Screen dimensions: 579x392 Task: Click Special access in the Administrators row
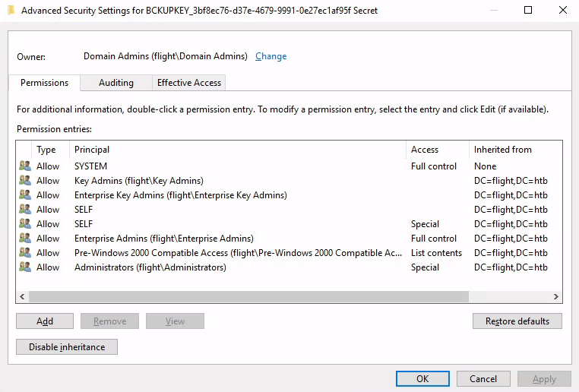click(425, 267)
